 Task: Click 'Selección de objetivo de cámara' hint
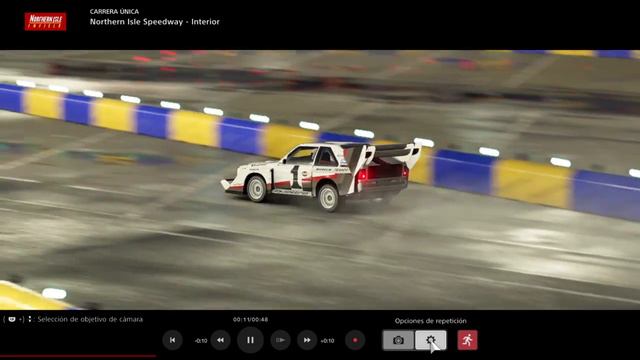pos(90,319)
